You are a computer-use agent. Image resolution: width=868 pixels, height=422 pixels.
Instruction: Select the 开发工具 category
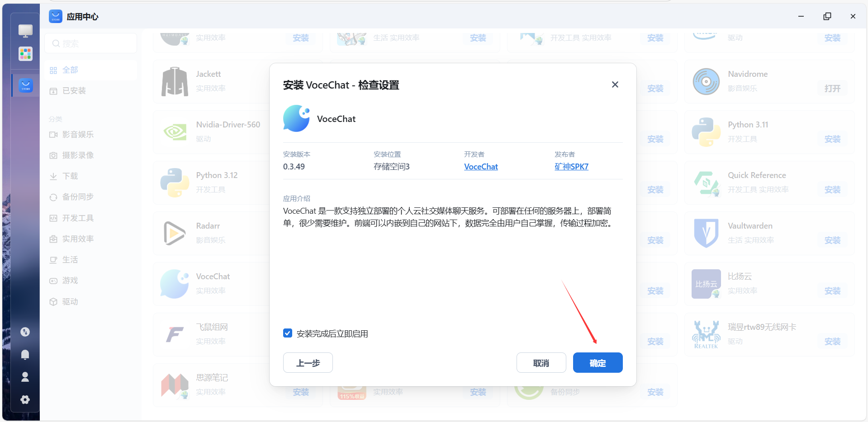[x=91, y=218]
